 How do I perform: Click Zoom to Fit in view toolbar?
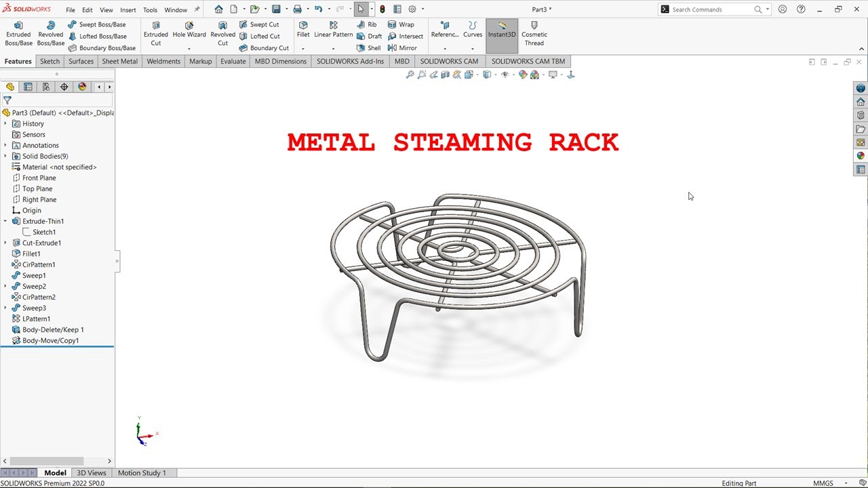[x=410, y=75]
